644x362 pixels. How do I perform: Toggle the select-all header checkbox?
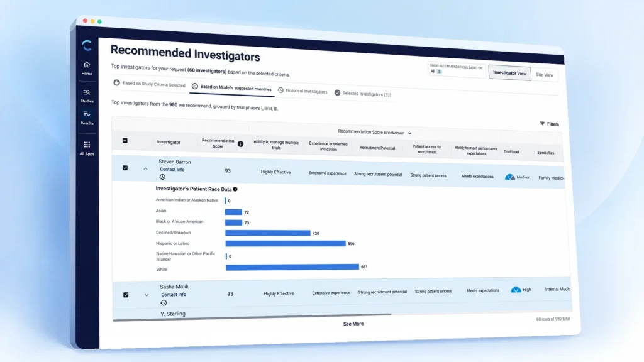coord(125,140)
